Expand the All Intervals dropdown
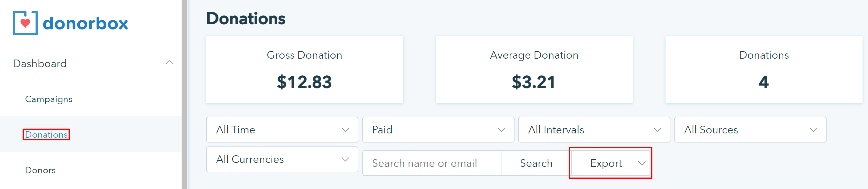 [594, 130]
